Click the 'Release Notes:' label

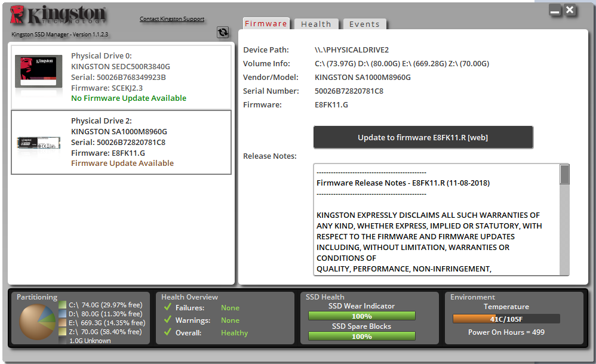point(270,156)
